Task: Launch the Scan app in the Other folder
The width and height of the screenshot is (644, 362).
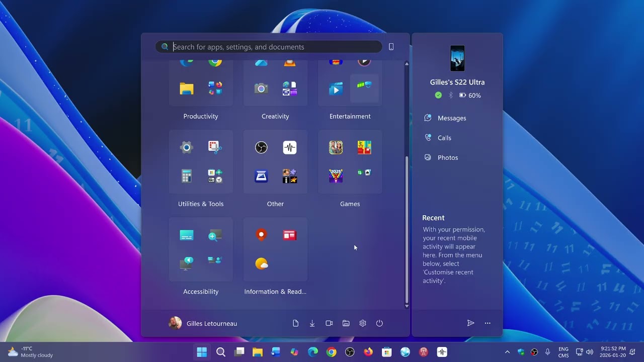Action: 261,176
